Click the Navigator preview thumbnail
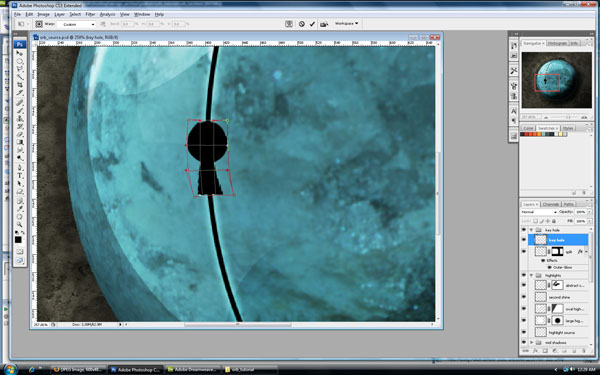This screenshot has width=600, height=375. point(556,80)
